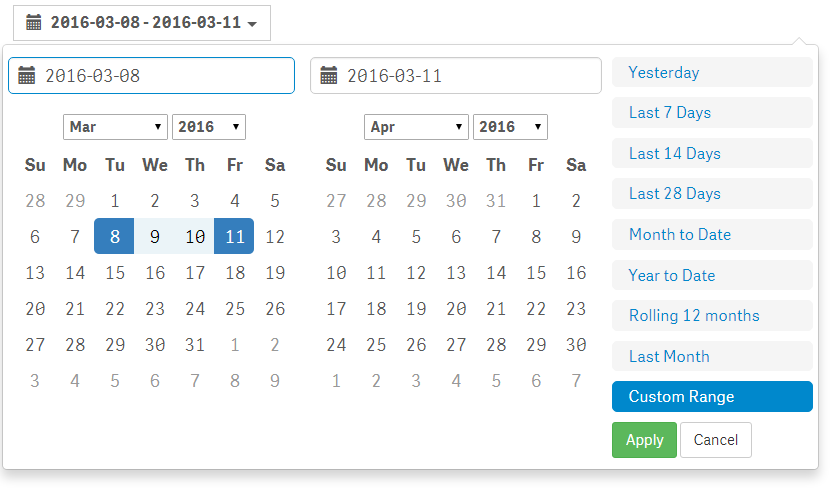Select the highlighted Custom Range option

pyautogui.click(x=712, y=396)
